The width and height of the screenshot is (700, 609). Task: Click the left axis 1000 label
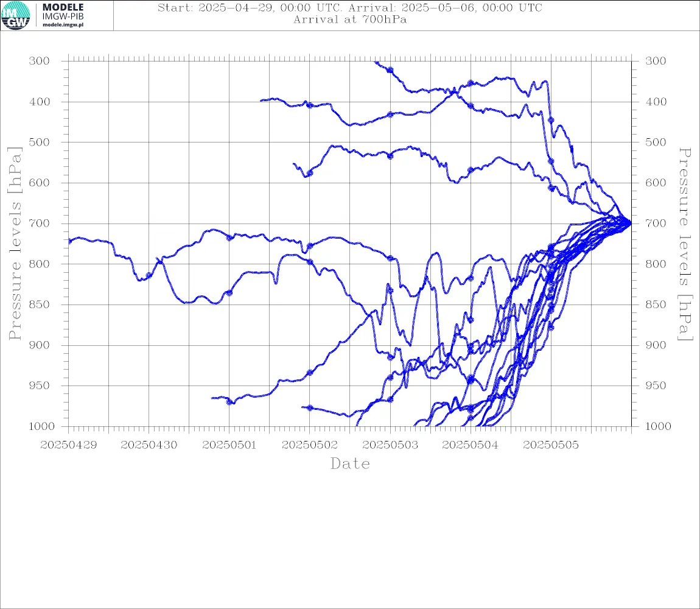tap(41, 426)
